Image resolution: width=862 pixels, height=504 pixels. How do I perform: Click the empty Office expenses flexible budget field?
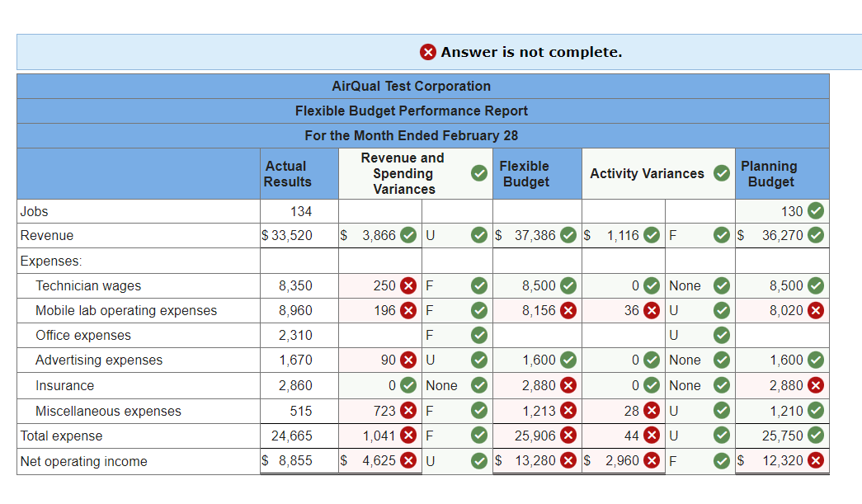coord(537,335)
